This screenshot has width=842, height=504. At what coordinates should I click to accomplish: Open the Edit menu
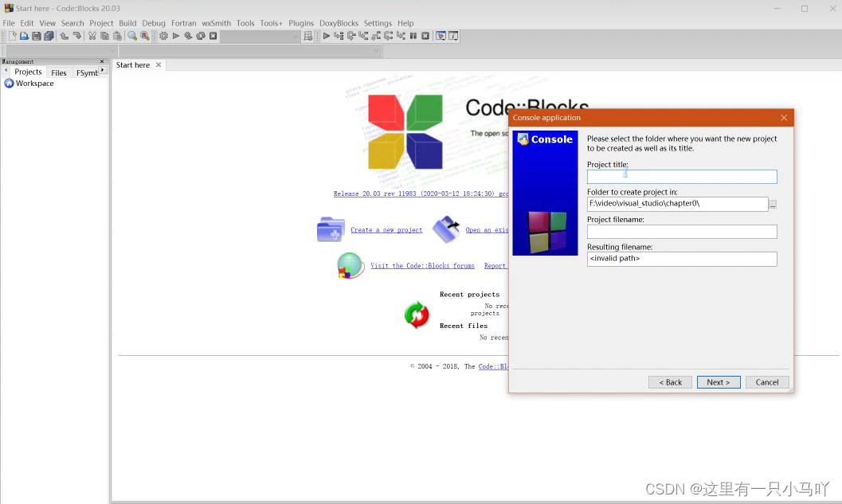point(27,23)
